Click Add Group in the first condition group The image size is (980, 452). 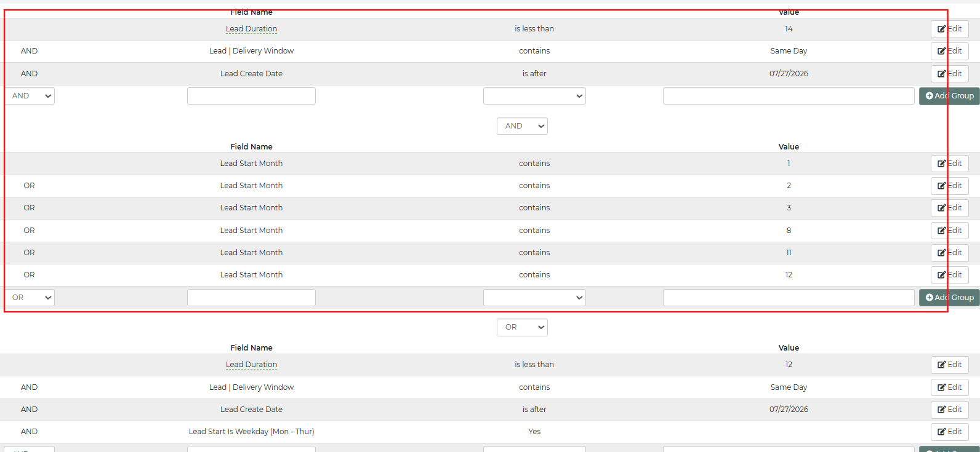[x=949, y=96]
